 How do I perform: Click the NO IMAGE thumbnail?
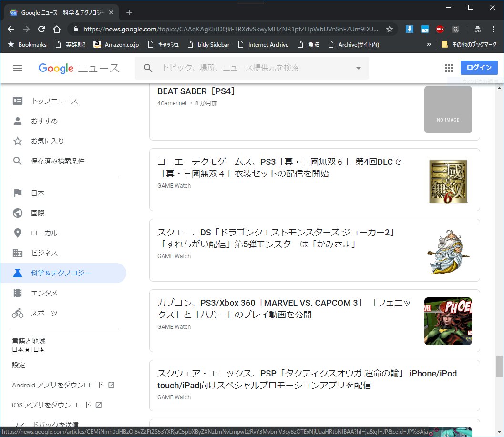[x=448, y=110]
